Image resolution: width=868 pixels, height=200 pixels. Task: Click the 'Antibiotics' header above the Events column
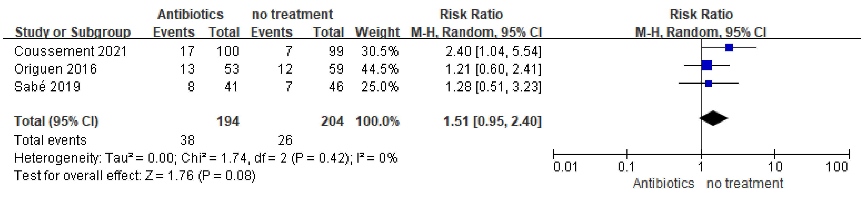click(190, 14)
